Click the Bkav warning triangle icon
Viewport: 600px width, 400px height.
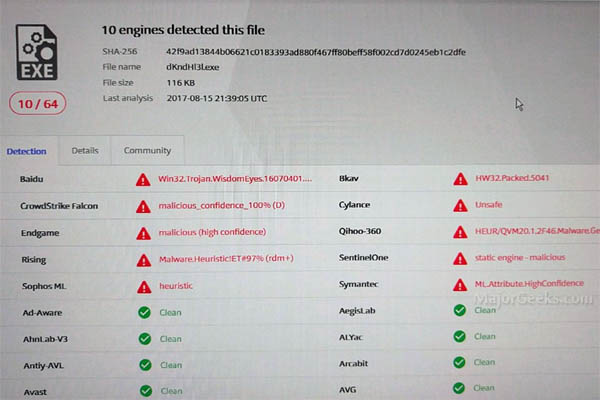pos(460,179)
